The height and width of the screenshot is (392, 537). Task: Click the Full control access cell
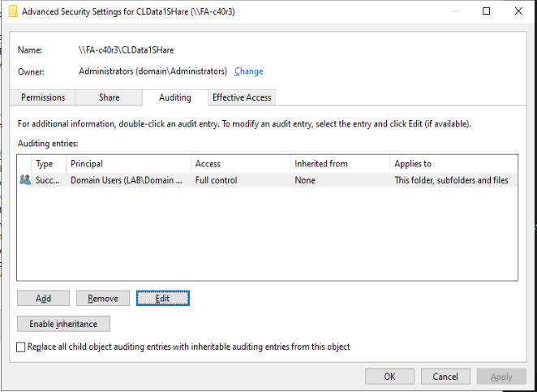tap(216, 180)
